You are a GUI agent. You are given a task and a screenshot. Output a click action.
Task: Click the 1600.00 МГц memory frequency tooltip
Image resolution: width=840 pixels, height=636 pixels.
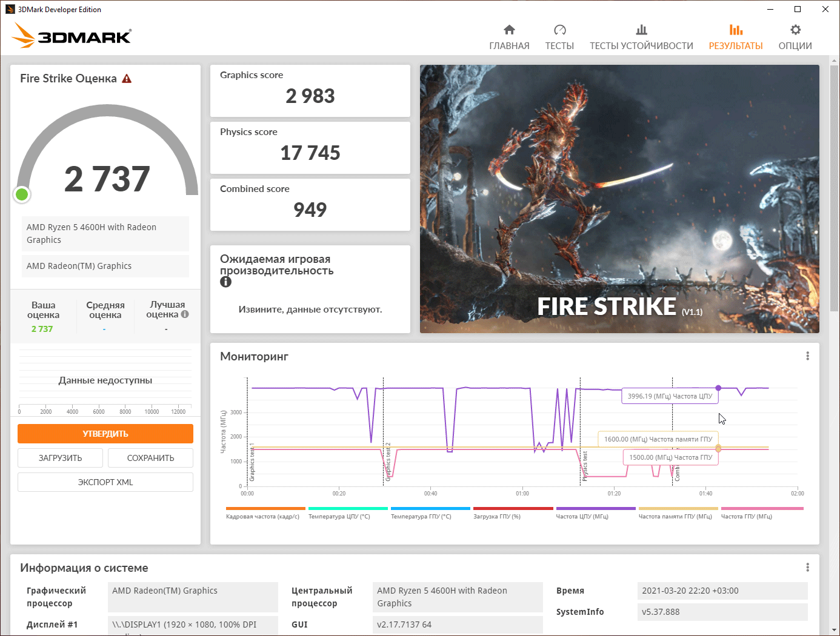pos(658,439)
